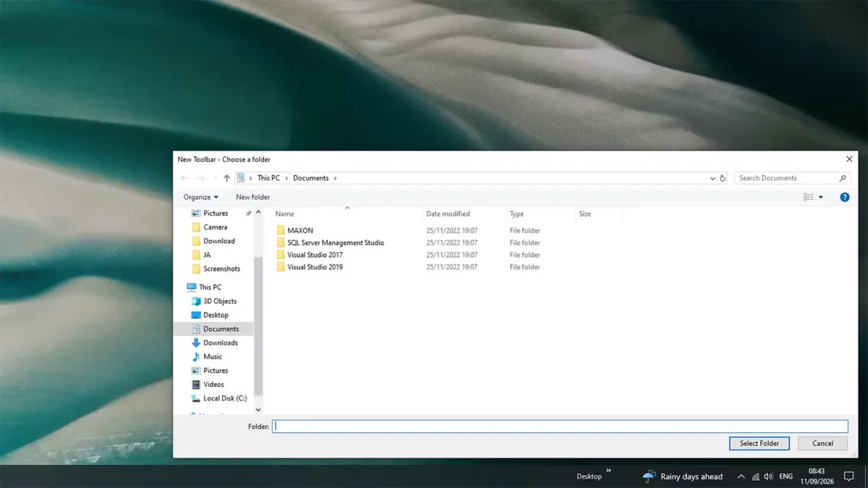The height and width of the screenshot is (488, 868).
Task: Select Music in navigation pane
Action: pos(213,356)
